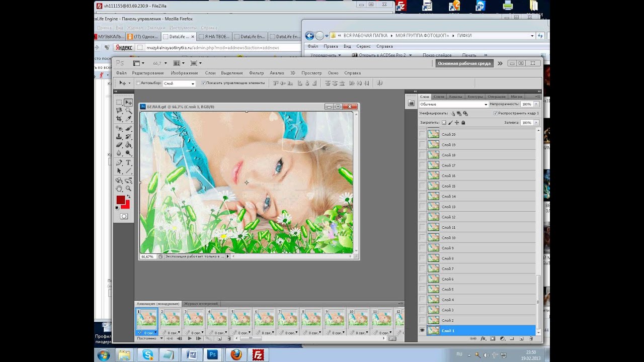Select the Horizontal Type tool
This screenshot has width=644, height=362.
(x=128, y=163)
